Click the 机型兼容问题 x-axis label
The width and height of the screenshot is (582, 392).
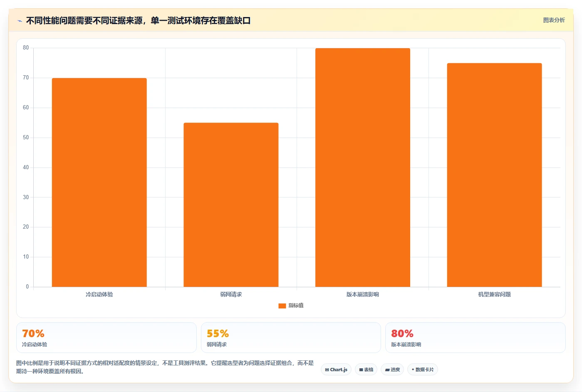click(x=494, y=294)
